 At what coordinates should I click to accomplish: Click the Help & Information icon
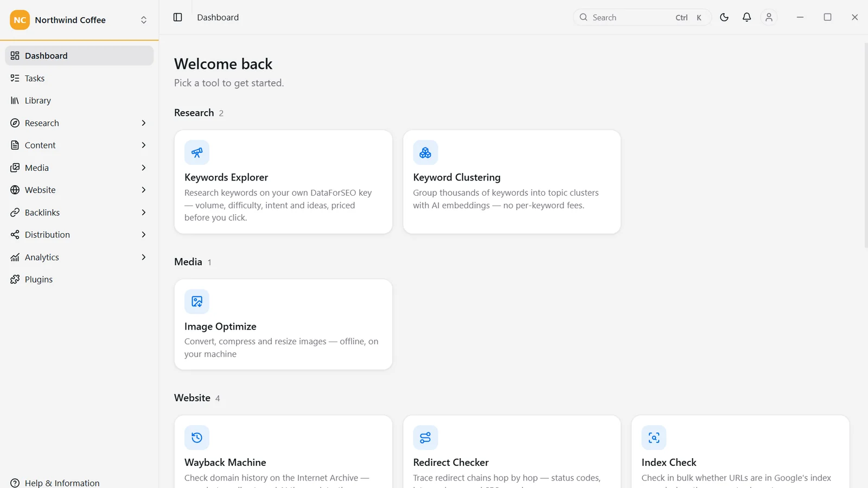(15, 483)
